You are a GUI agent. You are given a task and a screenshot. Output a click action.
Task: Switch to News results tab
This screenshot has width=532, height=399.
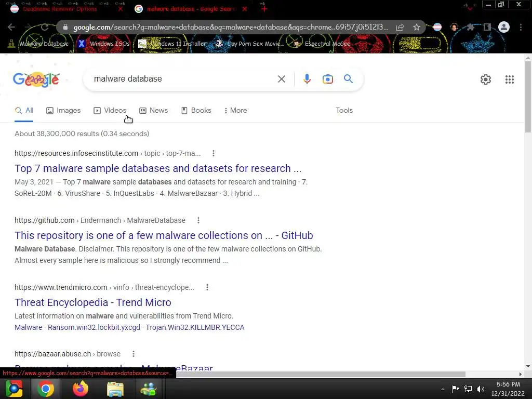(153, 111)
